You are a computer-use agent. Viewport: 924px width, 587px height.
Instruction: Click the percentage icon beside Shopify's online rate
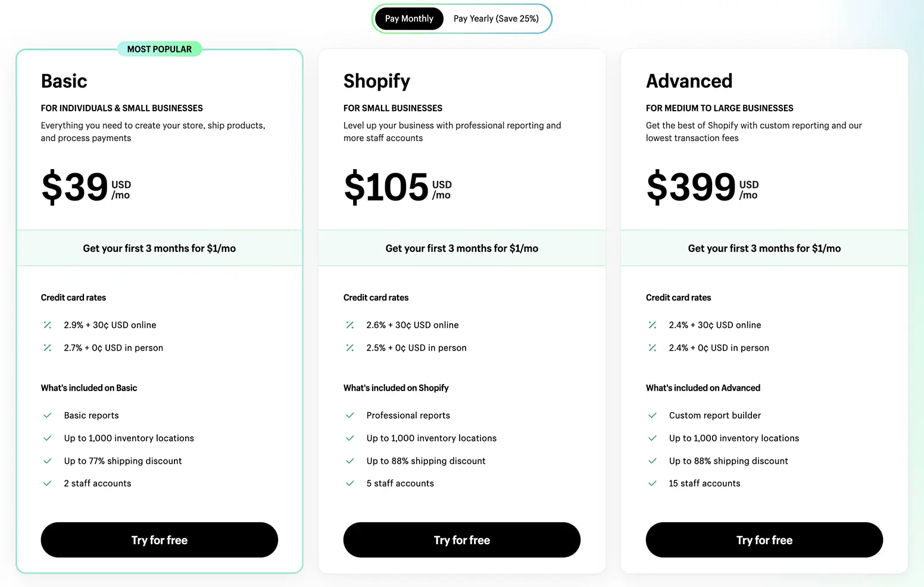350,325
